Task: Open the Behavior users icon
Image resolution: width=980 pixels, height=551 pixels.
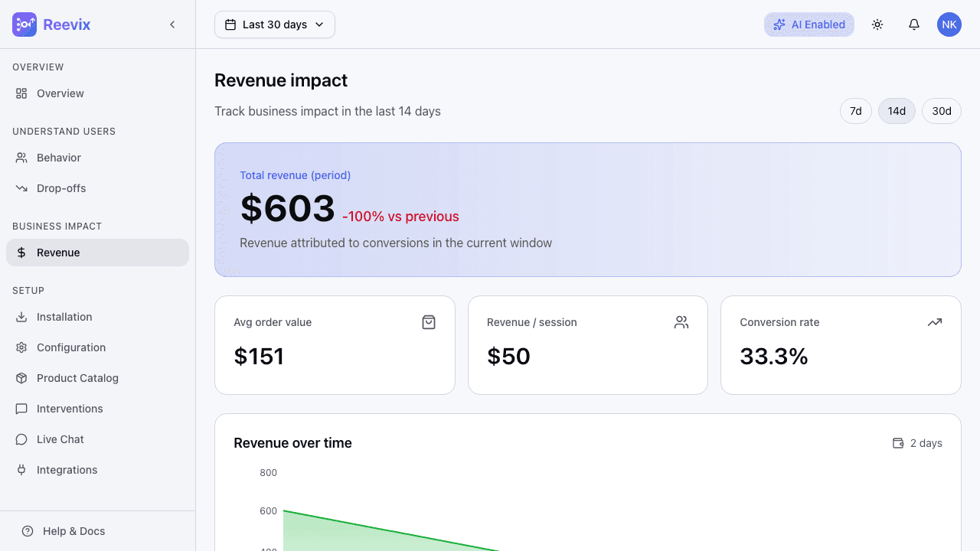Action: 21,158
